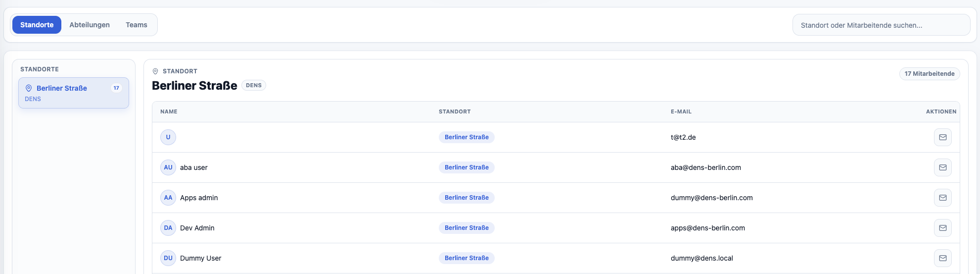Screen dimensions: 980x274
Task: Open the Teams tab
Action: 137,25
